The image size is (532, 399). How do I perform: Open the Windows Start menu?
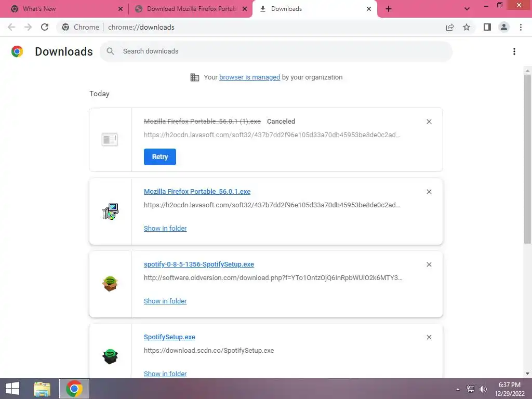pos(12,389)
